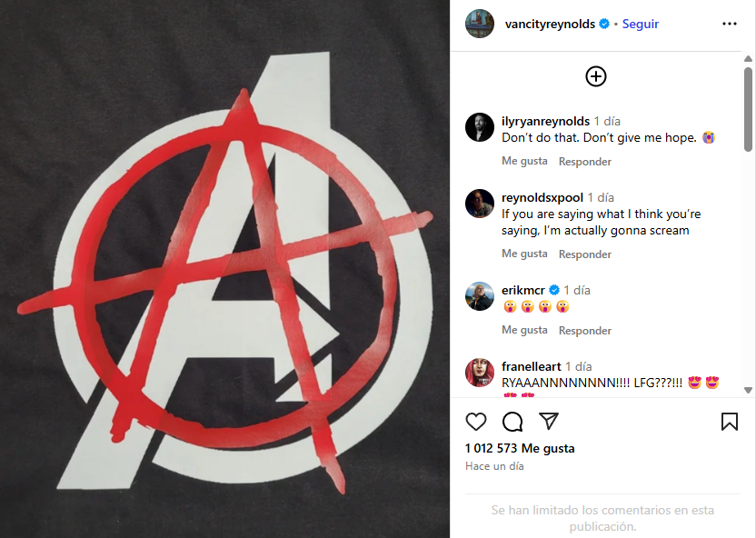Open the vancityreynolds username link
This screenshot has width=756, height=538.
[x=550, y=24]
